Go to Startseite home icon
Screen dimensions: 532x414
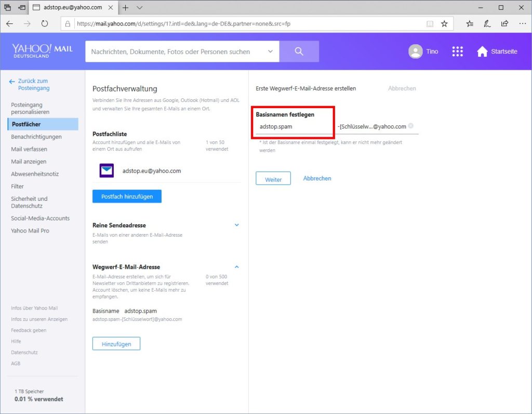[482, 51]
